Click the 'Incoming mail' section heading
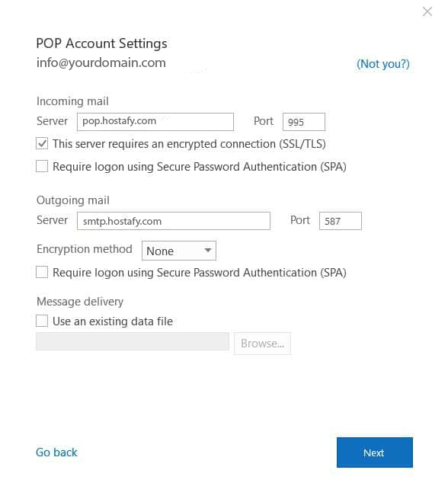This screenshot has height=502, width=448. [72, 101]
